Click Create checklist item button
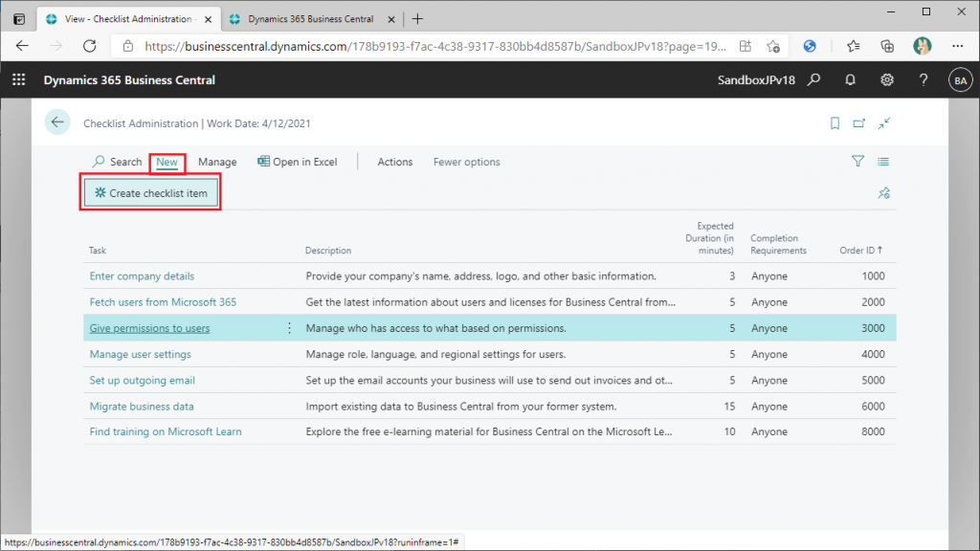Image resolution: width=980 pixels, height=551 pixels. (x=151, y=193)
